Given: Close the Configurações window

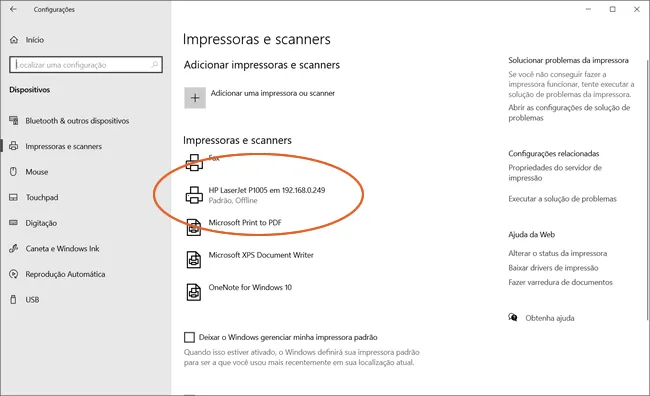Looking at the screenshot, I should click(x=637, y=9).
